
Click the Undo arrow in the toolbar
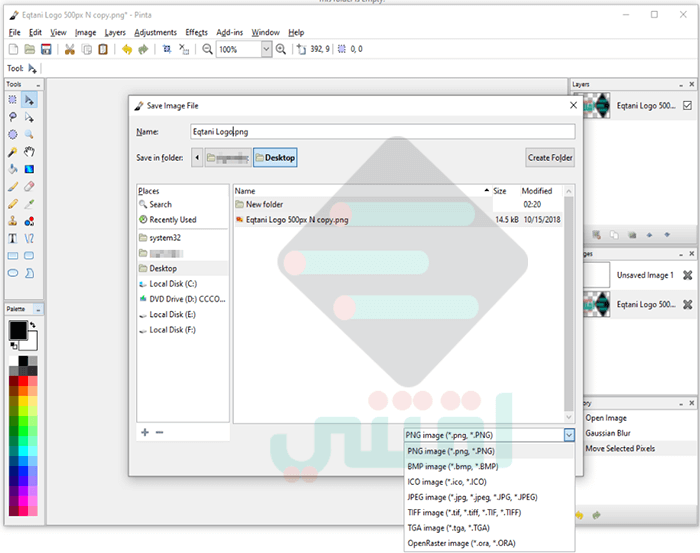pyautogui.click(x=127, y=49)
